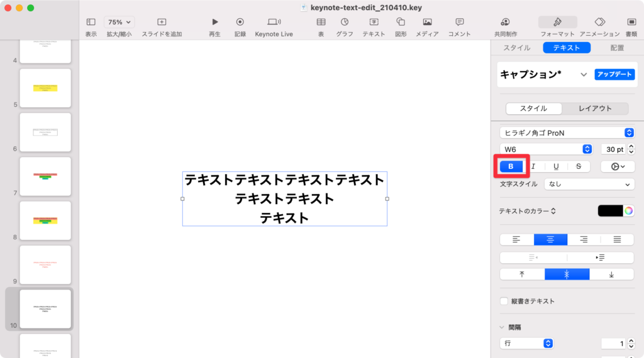
Task: Select slide 7 thumbnail in navigator
Action: coord(45,176)
